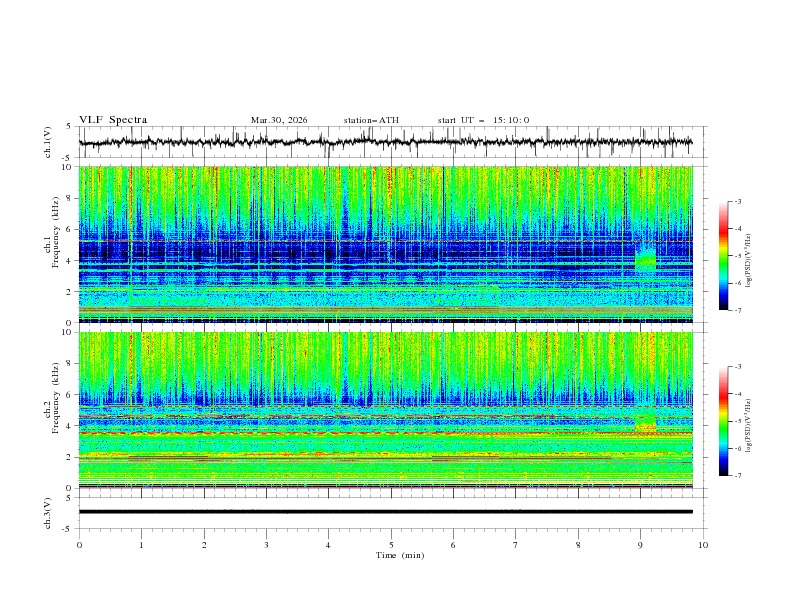Click time axis tick label 2
The width and height of the screenshot is (792, 612).
(x=204, y=545)
